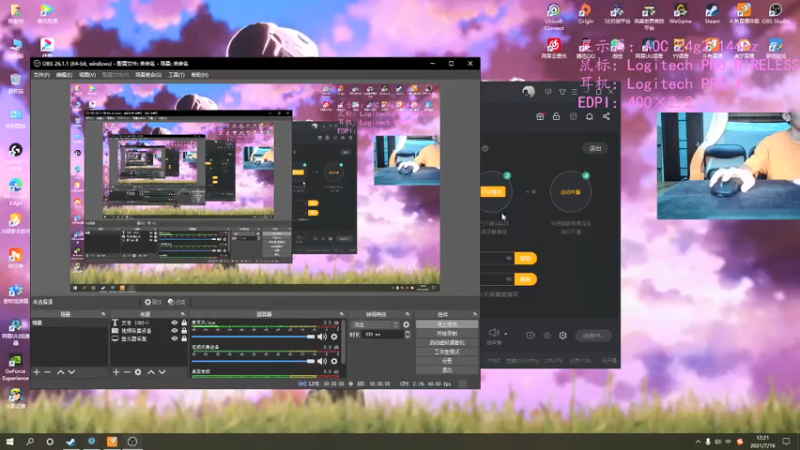Click the 自动开播 circle in streaming assistant

point(570,192)
